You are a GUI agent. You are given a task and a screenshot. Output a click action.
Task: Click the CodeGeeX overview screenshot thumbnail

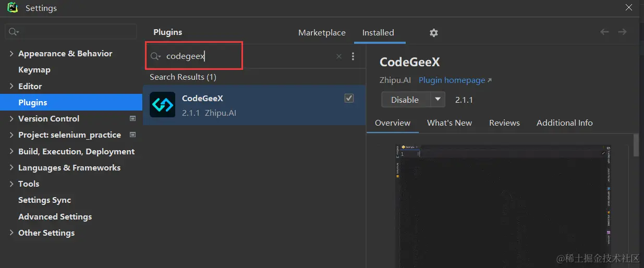[504, 206]
